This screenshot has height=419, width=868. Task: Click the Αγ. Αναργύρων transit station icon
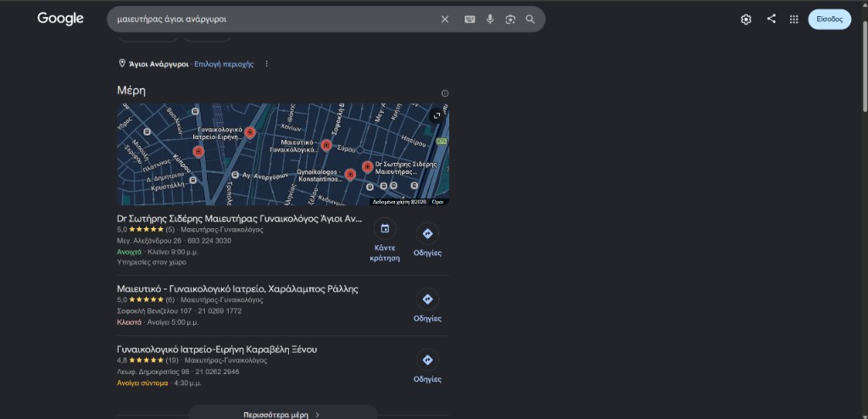coord(236,175)
